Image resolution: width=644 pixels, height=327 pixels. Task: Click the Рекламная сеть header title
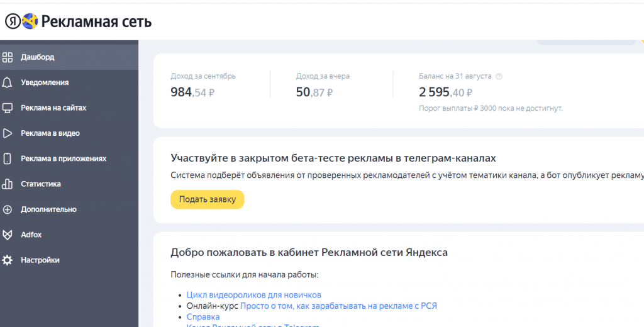click(x=96, y=21)
